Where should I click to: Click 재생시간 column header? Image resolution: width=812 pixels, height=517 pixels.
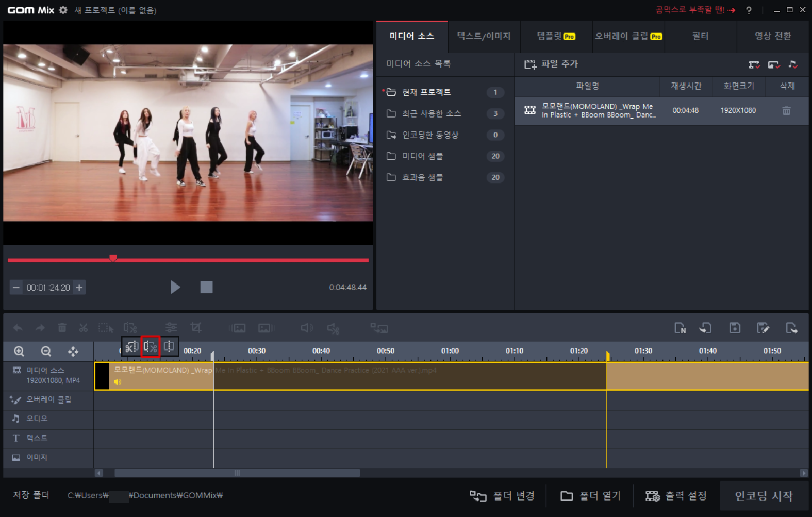point(686,86)
